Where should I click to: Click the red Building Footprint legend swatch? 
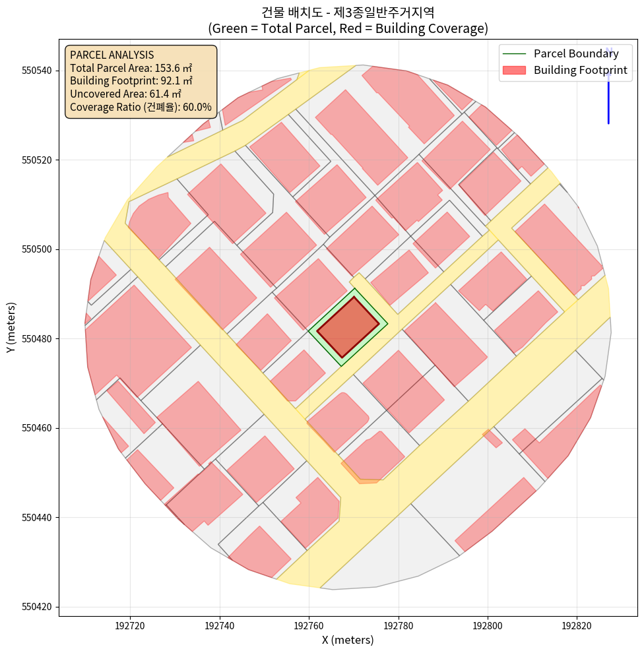click(514, 70)
